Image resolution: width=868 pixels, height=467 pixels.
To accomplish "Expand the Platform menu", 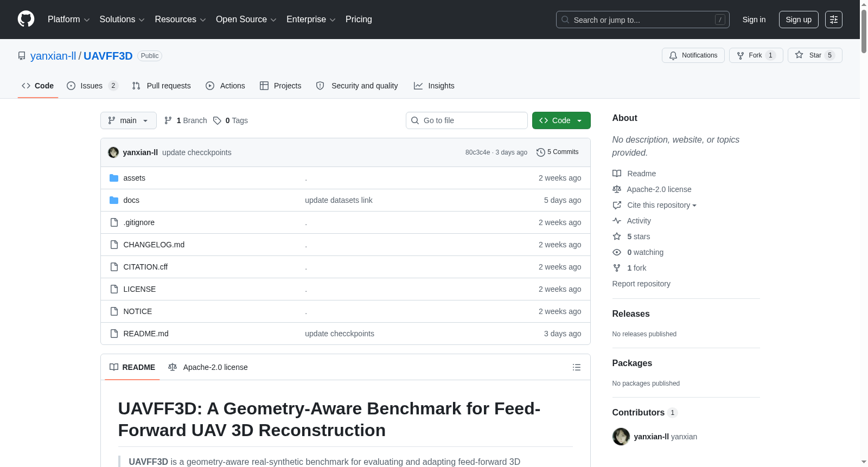I will pyautogui.click(x=68, y=20).
